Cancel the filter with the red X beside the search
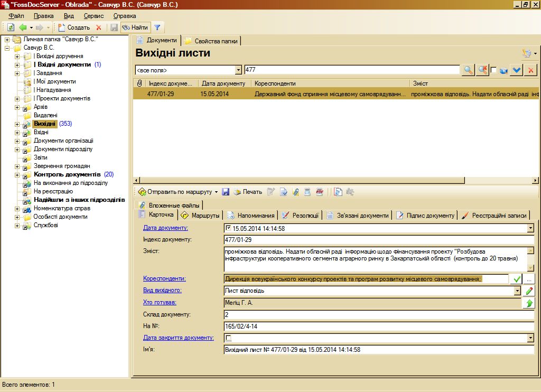Screen dimensions: 541x392 click(530, 70)
